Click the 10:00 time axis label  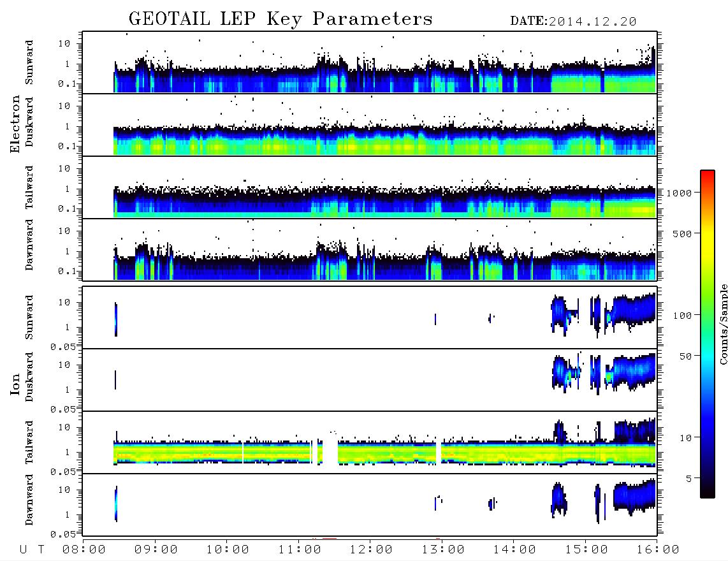coord(228,550)
